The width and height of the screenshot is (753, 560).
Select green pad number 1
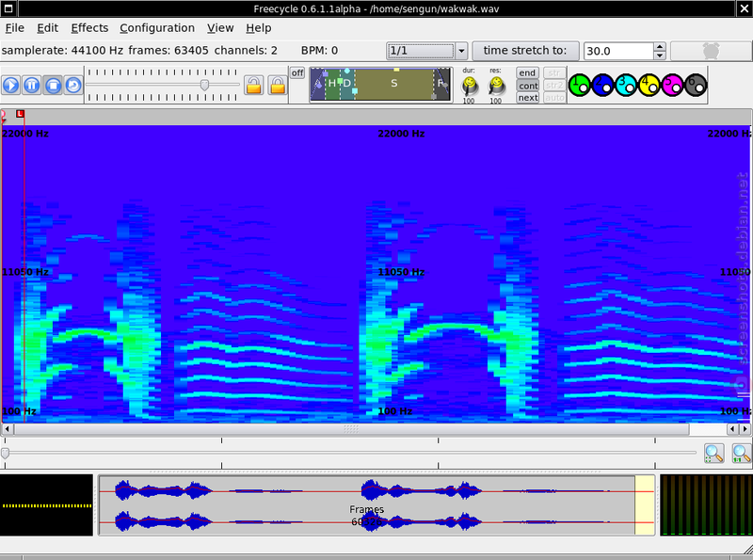click(x=580, y=86)
